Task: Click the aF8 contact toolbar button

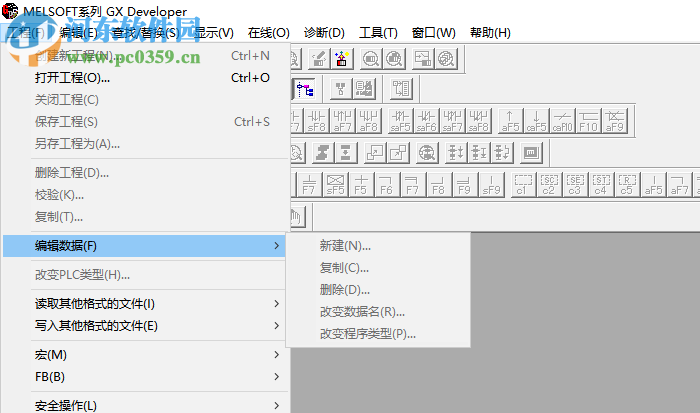Action: 369,121
